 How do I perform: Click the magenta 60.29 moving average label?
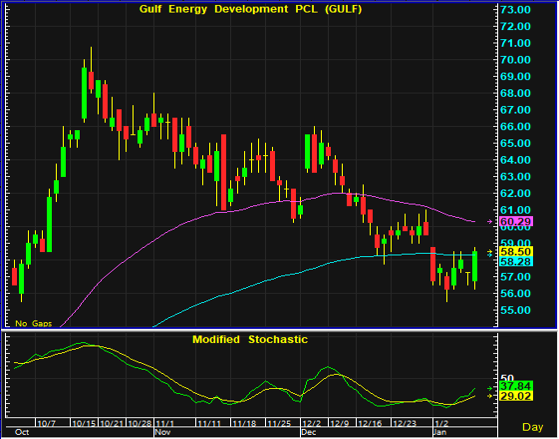[516, 221]
